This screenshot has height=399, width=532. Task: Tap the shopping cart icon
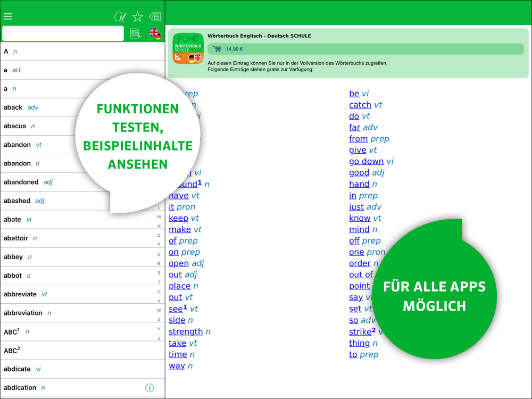(x=217, y=49)
